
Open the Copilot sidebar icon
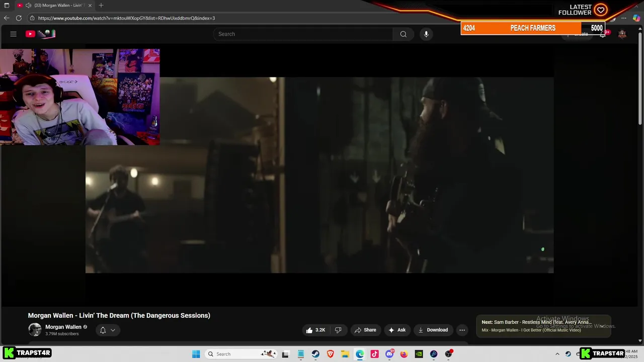636,18
